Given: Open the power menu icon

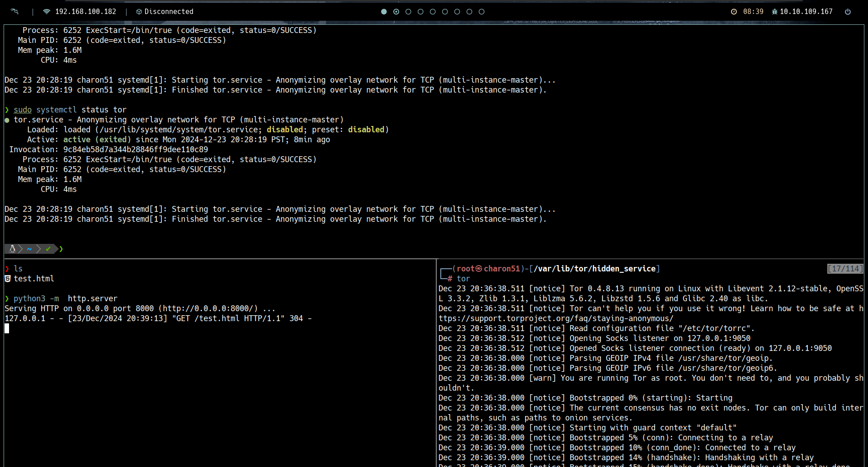Looking at the screenshot, I should tap(848, 12).
